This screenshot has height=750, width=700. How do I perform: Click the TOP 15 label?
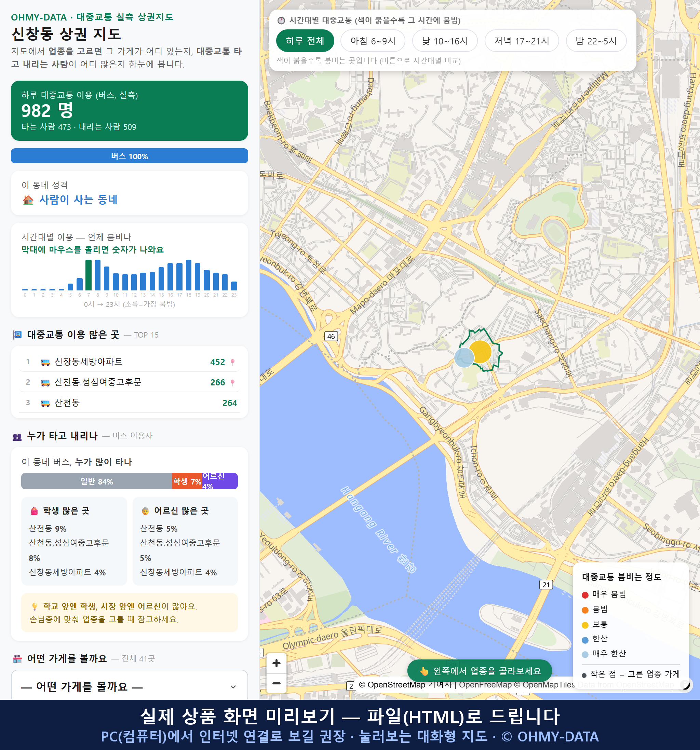[146, 335]
